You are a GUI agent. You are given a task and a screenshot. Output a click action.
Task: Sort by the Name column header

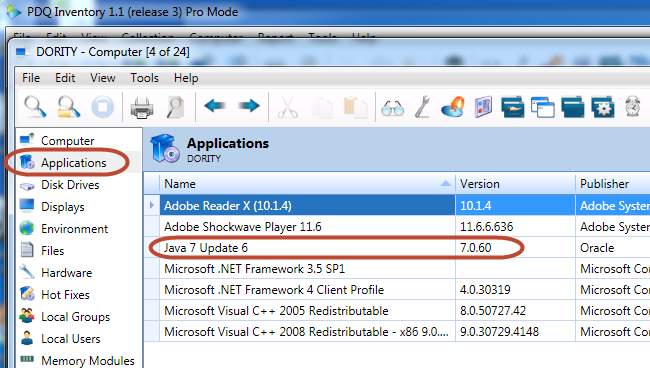[307, 184]
